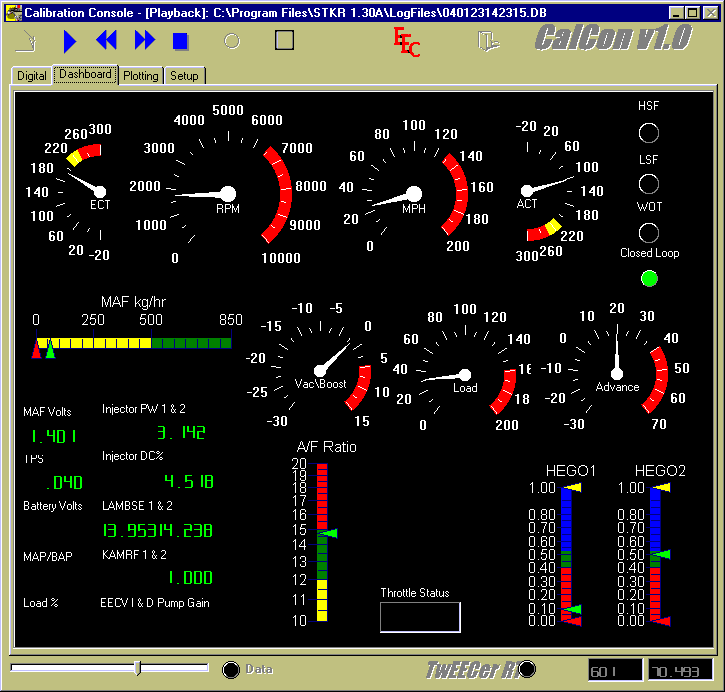This screenshot has height=692, width=725.
Task: Click the green marker on HEGO2 bar
Action: (662, 554)
